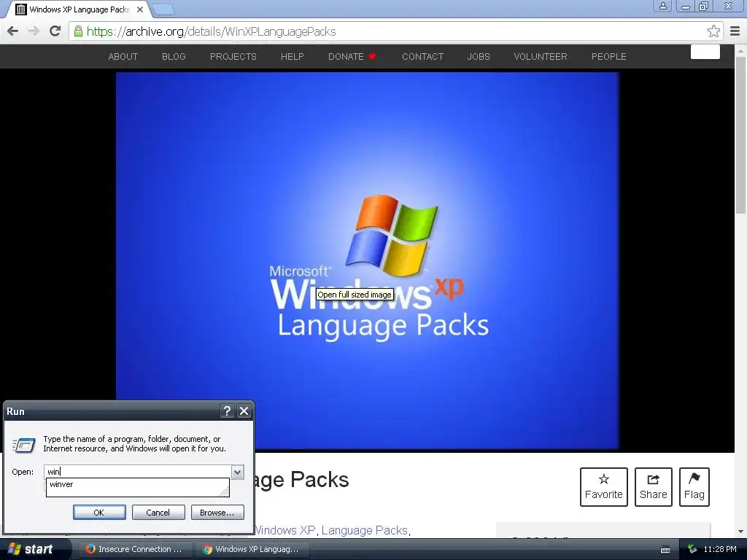Viewport: 747px width, 560px height.
Task: Click Cancel in the Run dialog
Action: (158, 513)
